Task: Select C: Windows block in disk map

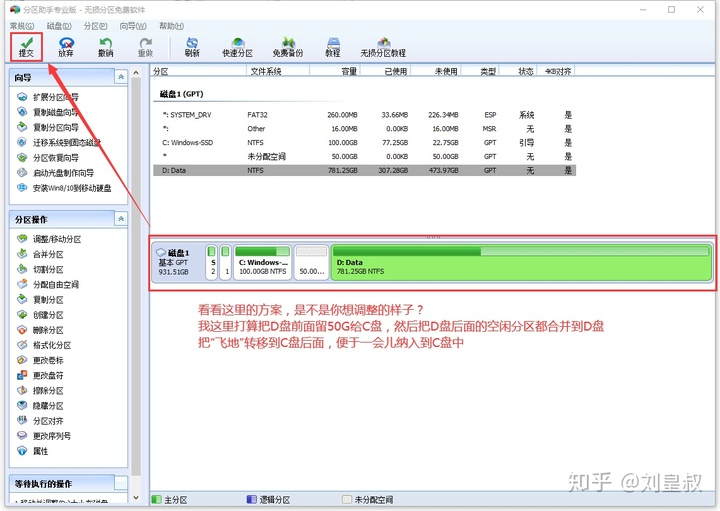Action: click(x=262, y=262)
